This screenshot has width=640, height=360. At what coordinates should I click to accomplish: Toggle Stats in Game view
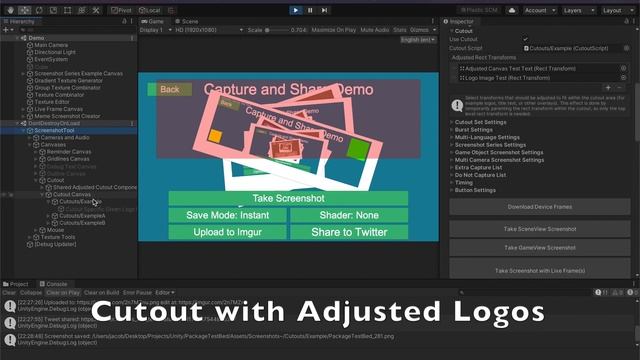coord(400,30)
